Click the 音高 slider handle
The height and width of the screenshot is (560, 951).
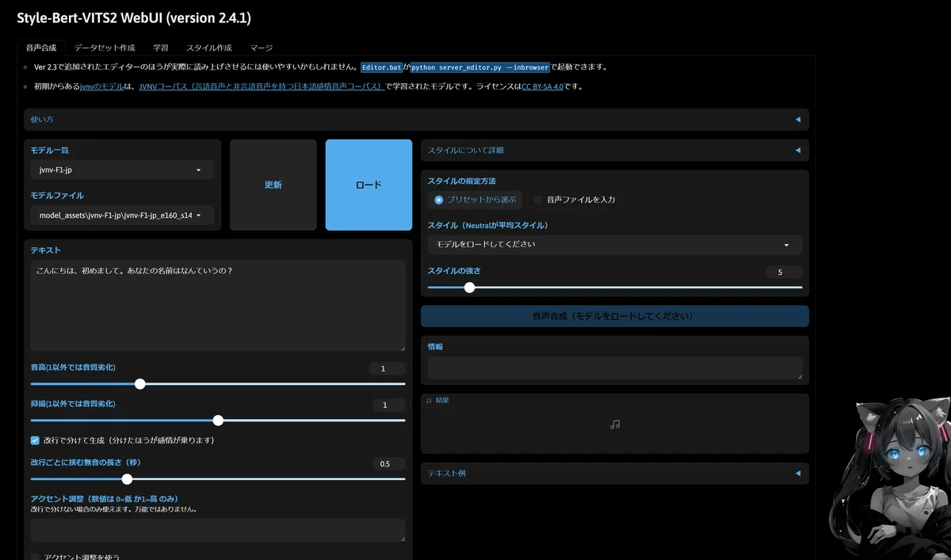pyautogui.click(x=140, y=384)
